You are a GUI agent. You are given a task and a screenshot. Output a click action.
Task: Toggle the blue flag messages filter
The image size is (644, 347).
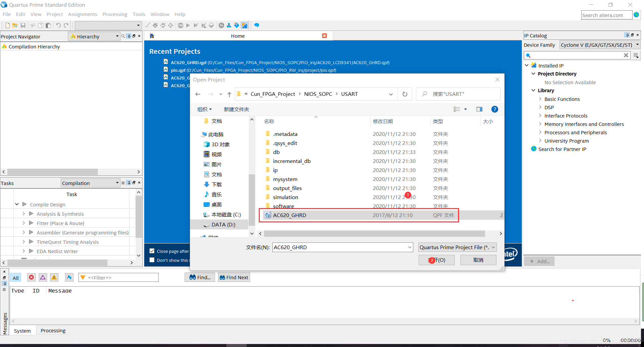[69, 277]
